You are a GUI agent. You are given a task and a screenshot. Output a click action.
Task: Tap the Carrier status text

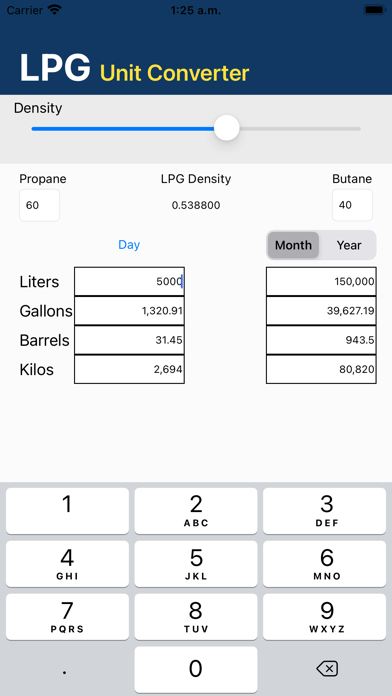tap(25, 10)
